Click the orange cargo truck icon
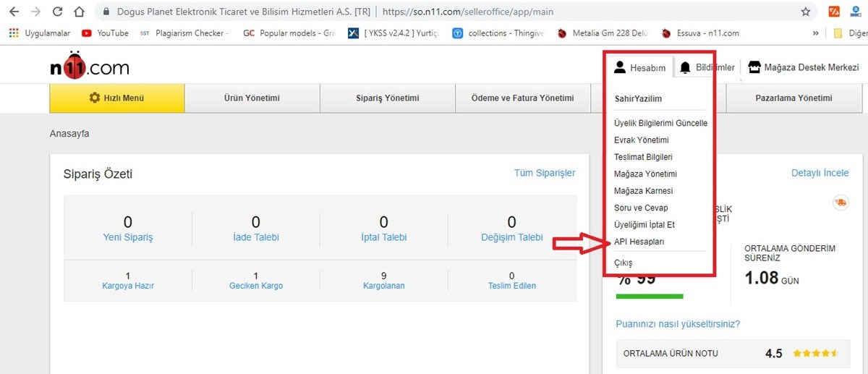This screenshot has height=374, width=868. (841, 203)
